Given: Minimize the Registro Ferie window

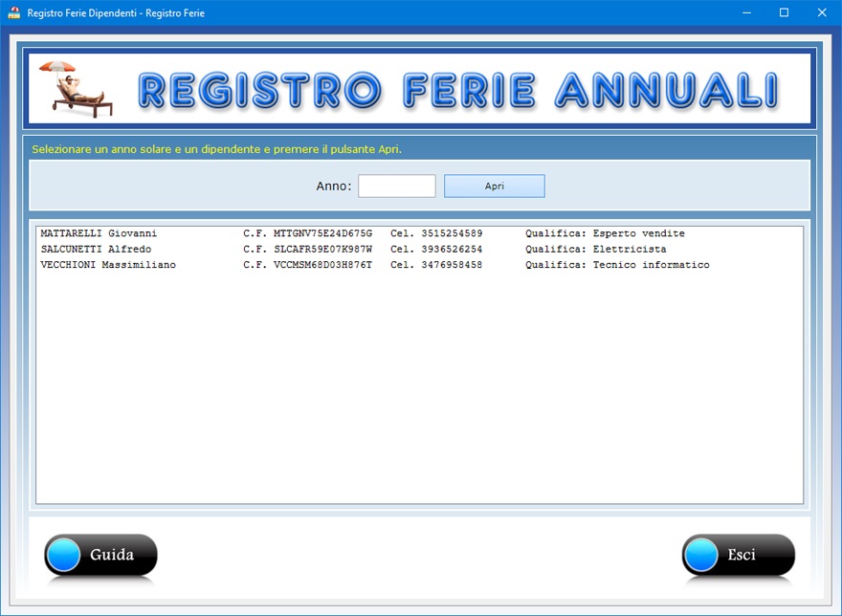Looking at the screenshot, I should 746,12.
